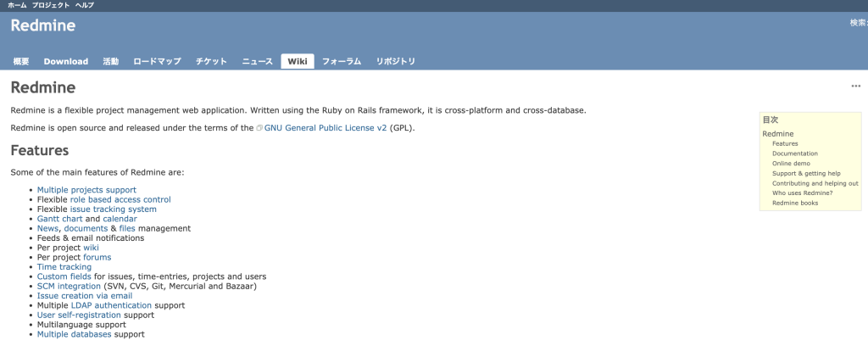Jump to Documentation in table of contents

click(795, 153)
